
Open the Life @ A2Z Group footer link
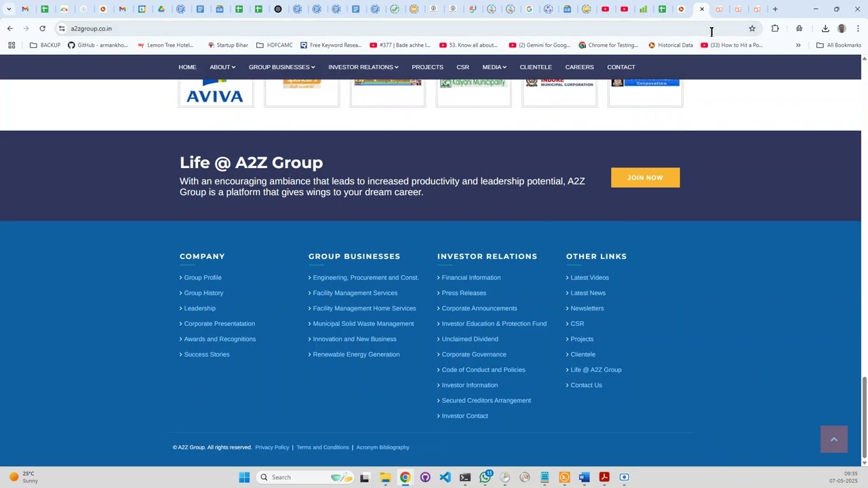[596, 370]
